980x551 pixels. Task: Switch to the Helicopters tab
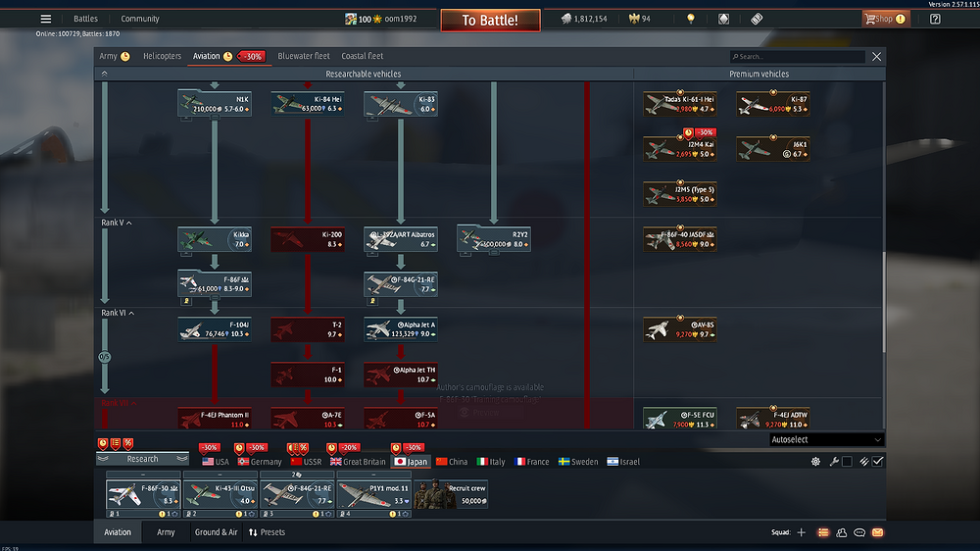162,56
